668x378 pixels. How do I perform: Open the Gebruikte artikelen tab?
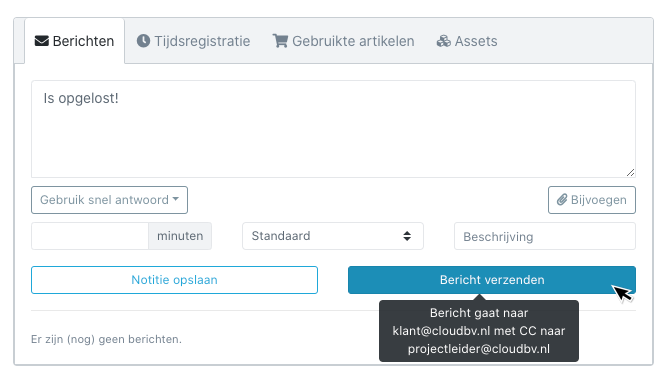pos(343,41)
